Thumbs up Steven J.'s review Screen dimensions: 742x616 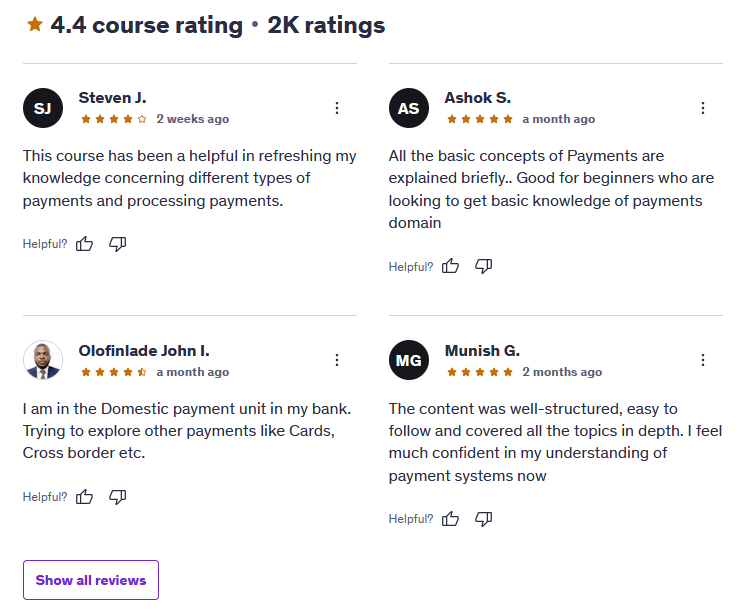(x=85, y=244)
